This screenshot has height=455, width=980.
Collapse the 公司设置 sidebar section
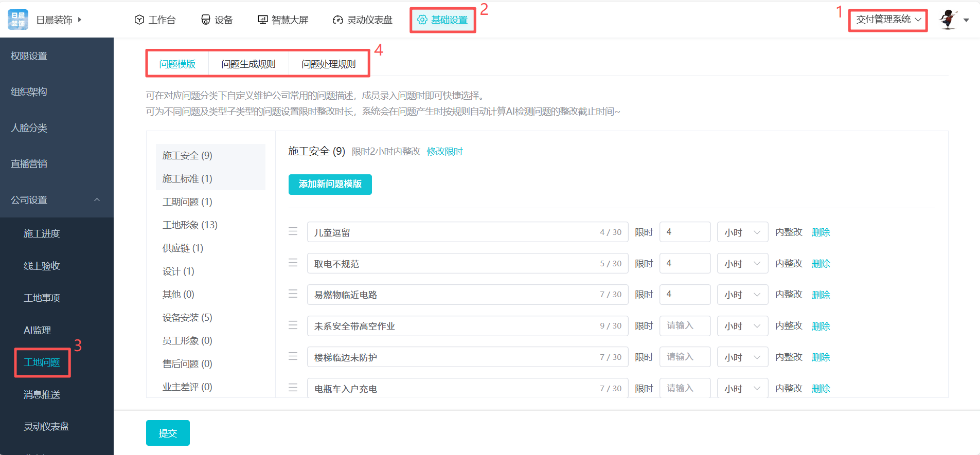pos(97,199)
